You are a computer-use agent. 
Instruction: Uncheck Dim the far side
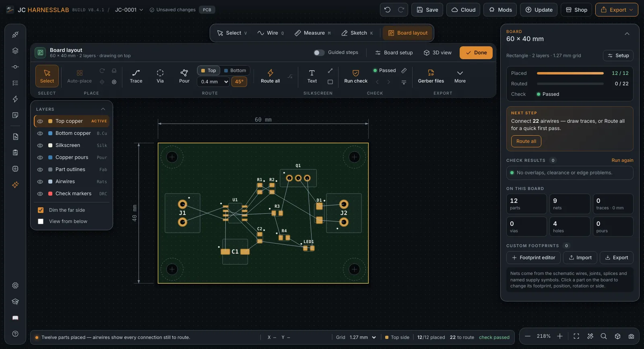pos(41,210)
